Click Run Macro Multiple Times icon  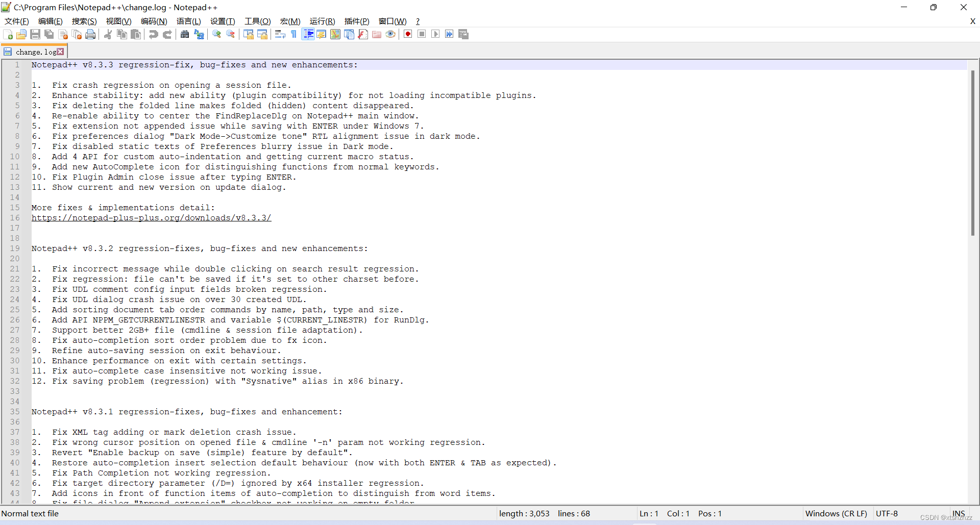(449, 34)
